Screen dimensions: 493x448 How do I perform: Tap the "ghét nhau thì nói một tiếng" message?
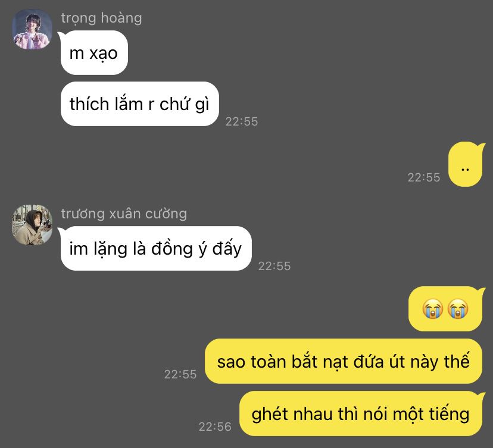tap(361, 413)
